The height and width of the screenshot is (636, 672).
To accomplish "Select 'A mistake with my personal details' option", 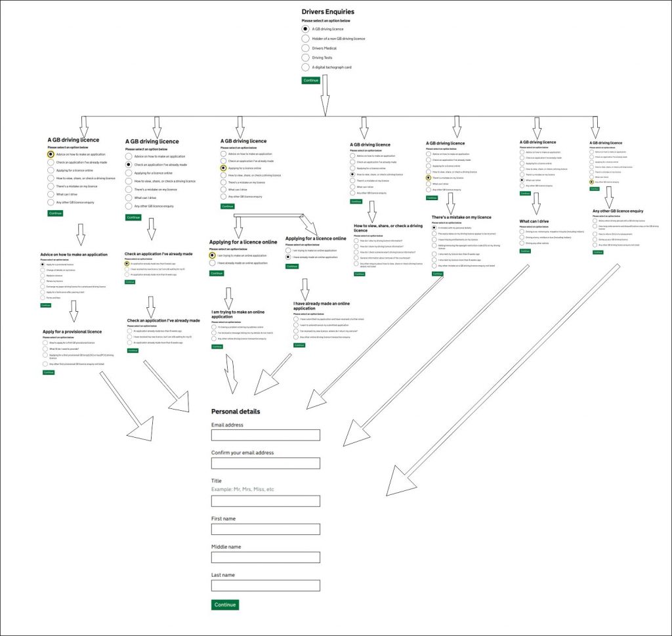I will [434, 228].
